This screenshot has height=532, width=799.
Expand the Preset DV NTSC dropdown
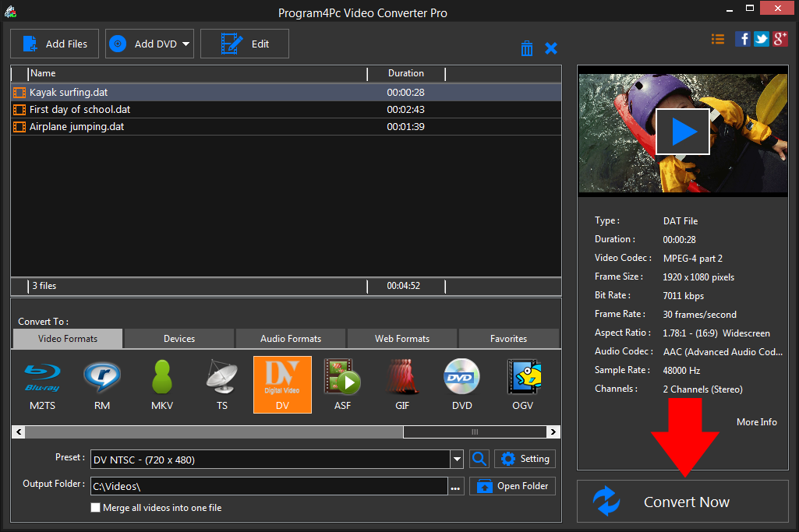[x=458, y=460]
